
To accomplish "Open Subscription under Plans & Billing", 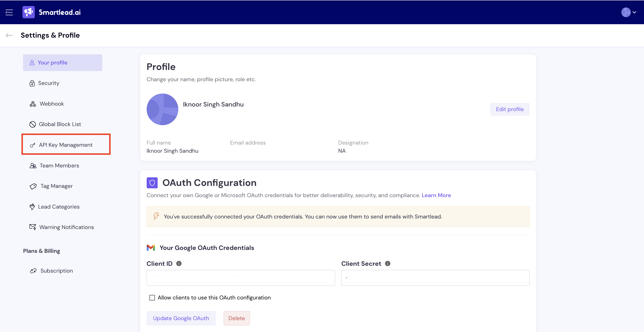I will 57,271.
